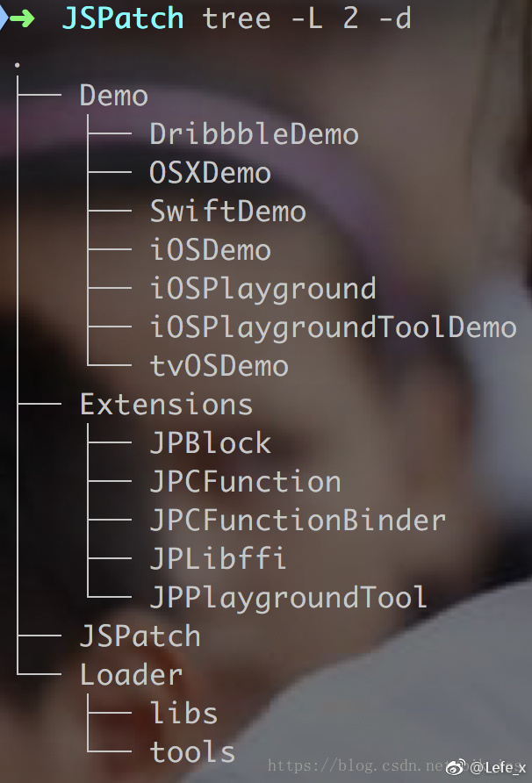Click the @Lefe_x watermark handle
The width and height of the screenshot is (532, 783).
(498, 767)
